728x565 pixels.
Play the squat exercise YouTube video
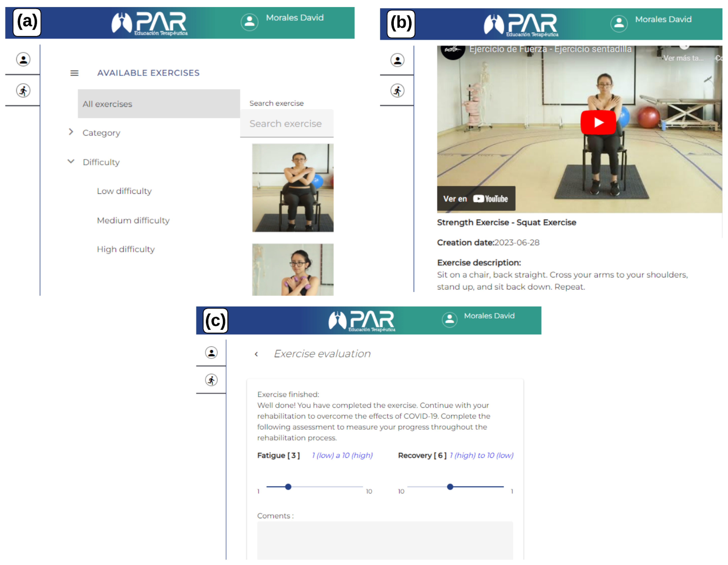point(598,122)
